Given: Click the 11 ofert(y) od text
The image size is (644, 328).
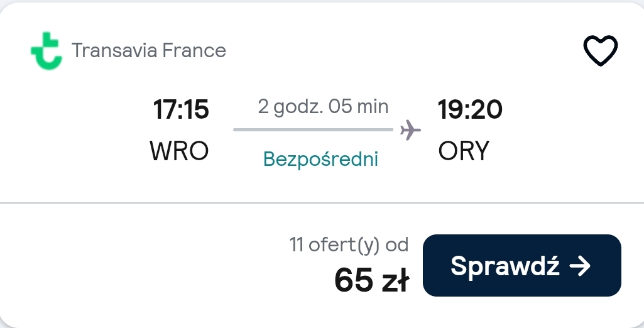Looking at the screenshot, I should coord(349,244).
